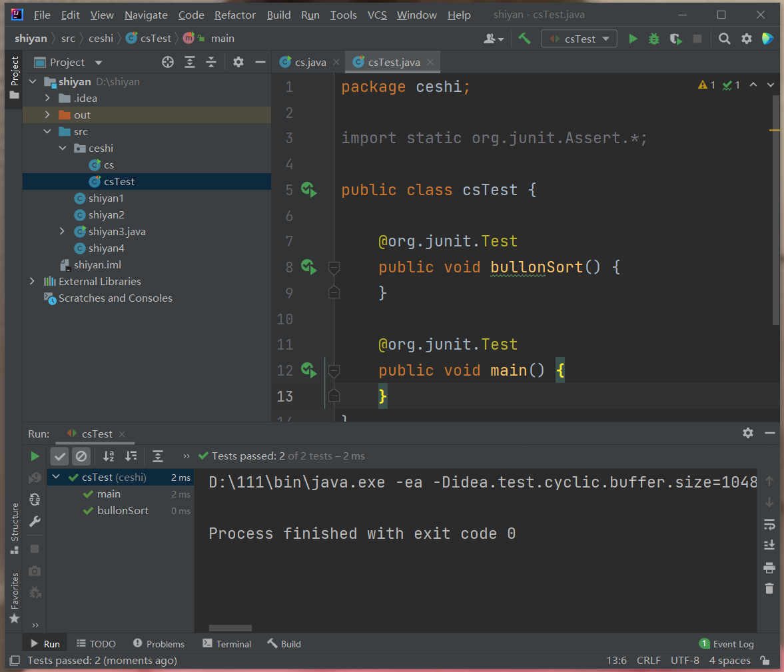Expand the External Libraries tree node

32,282
